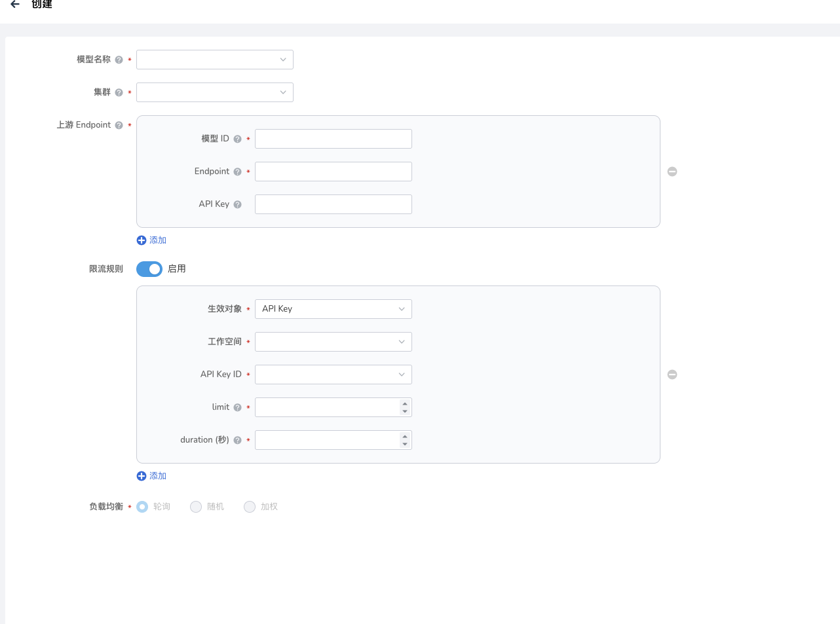Screen dimensions: 840x624
Task: Remove the upstream Endpoint entry with minus icon
Action: [672, 172]
